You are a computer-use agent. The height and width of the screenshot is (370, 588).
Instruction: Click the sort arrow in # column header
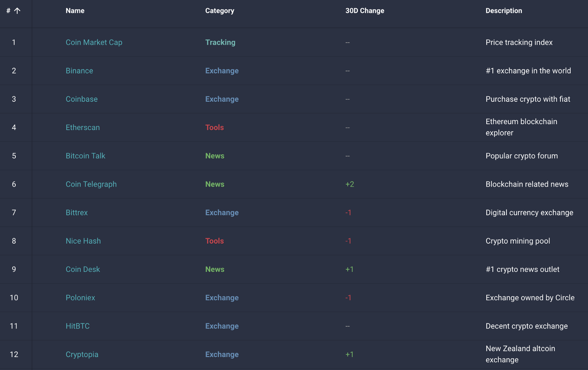pos(17,11)
